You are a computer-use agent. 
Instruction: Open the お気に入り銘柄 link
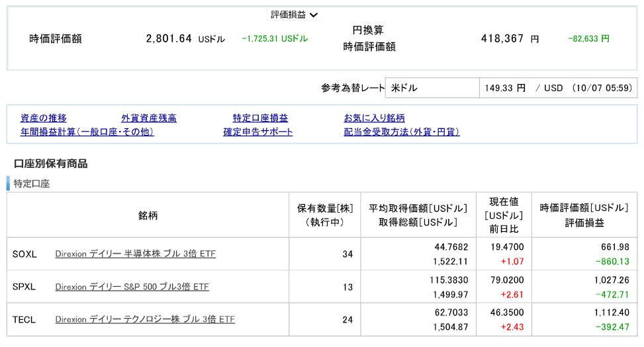tap(374, 118)
